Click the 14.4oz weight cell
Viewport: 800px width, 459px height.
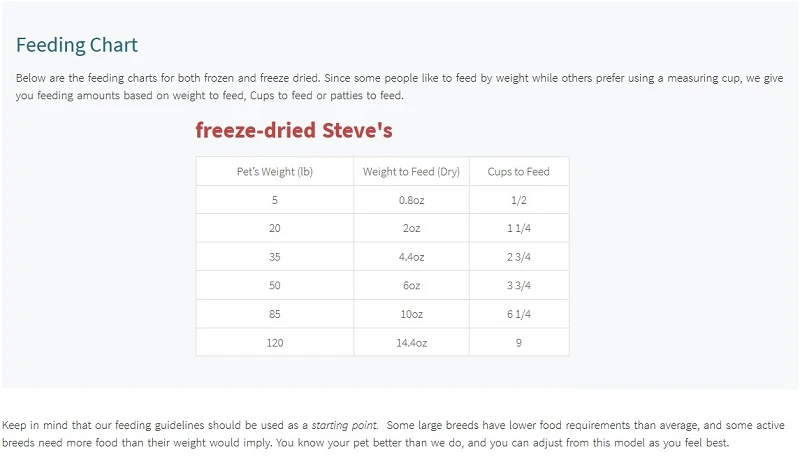click(411, 343)
